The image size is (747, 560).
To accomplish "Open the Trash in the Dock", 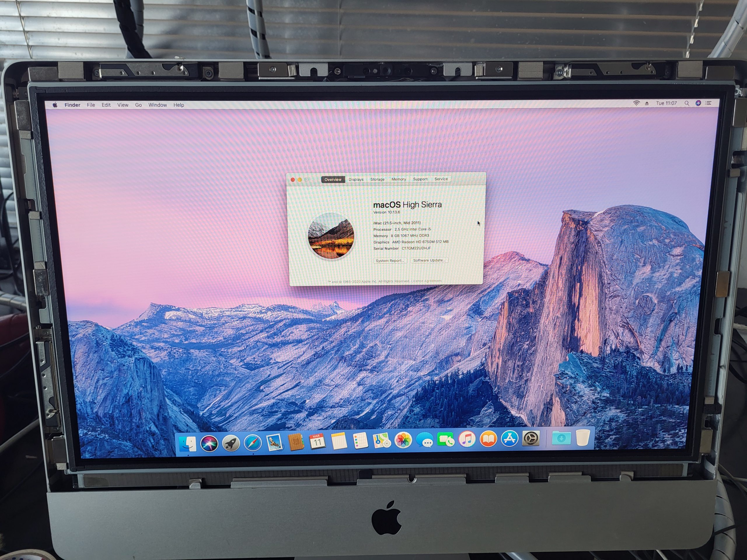I will coord(582,437).
